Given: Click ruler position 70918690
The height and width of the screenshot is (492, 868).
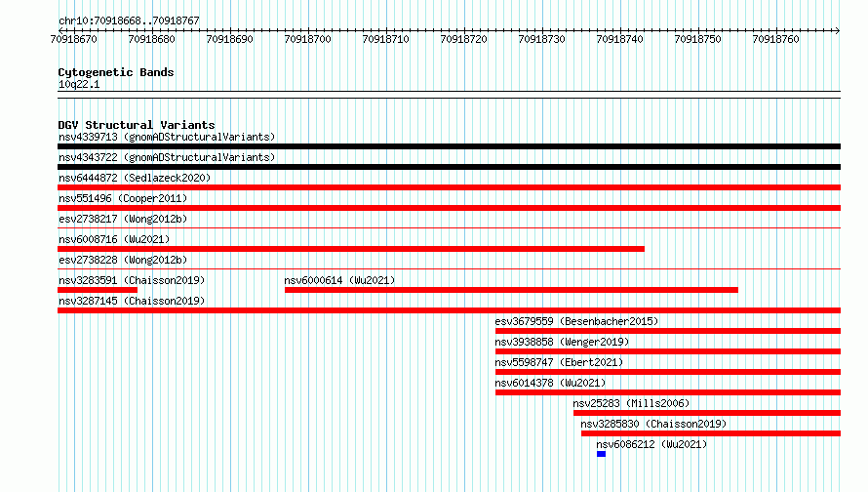Looking at the screenshot, I should (x=230, y=39).
